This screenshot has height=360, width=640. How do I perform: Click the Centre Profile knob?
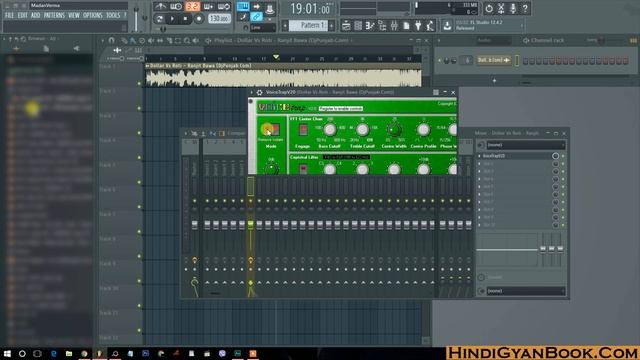pos(423,129)
